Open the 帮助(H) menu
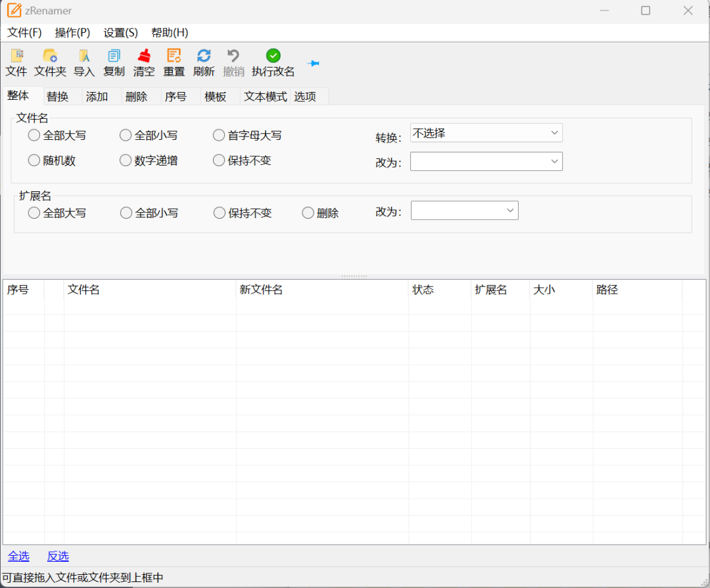710x588 pixels. (x=170, y=33)
